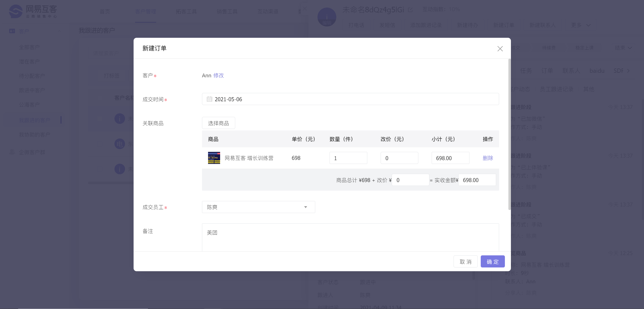This screenshot has width=644, height=309.
Task: Select 员工跟进记录 filter in background
Action: coord(556,89)
